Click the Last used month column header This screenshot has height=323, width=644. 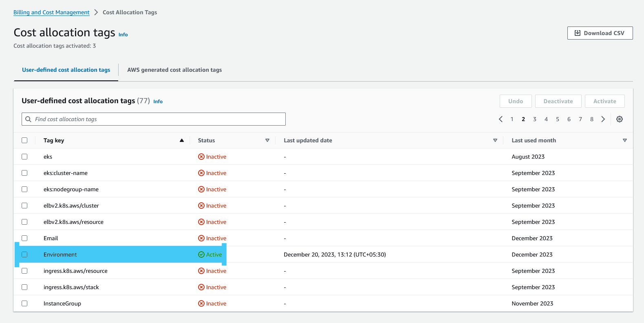click(534, 140)
